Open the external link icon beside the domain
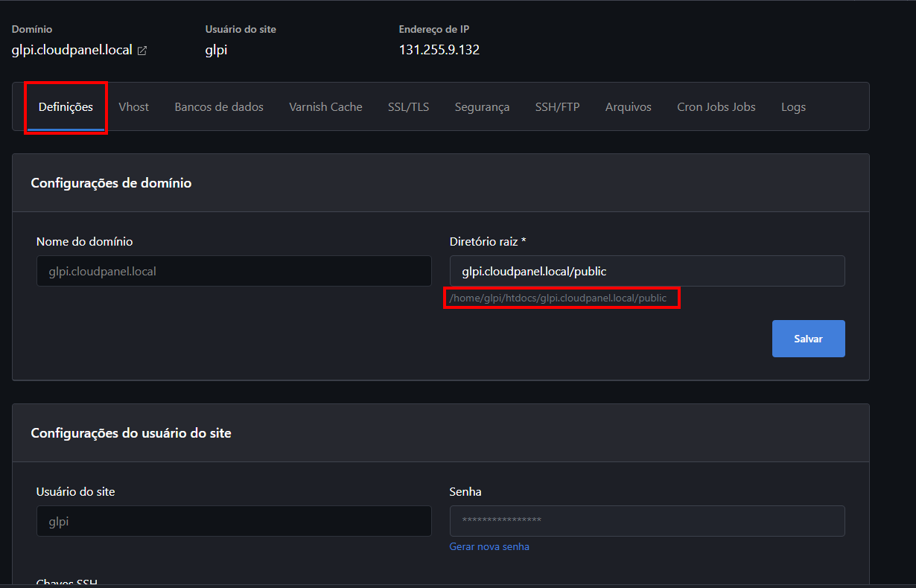 142,51
